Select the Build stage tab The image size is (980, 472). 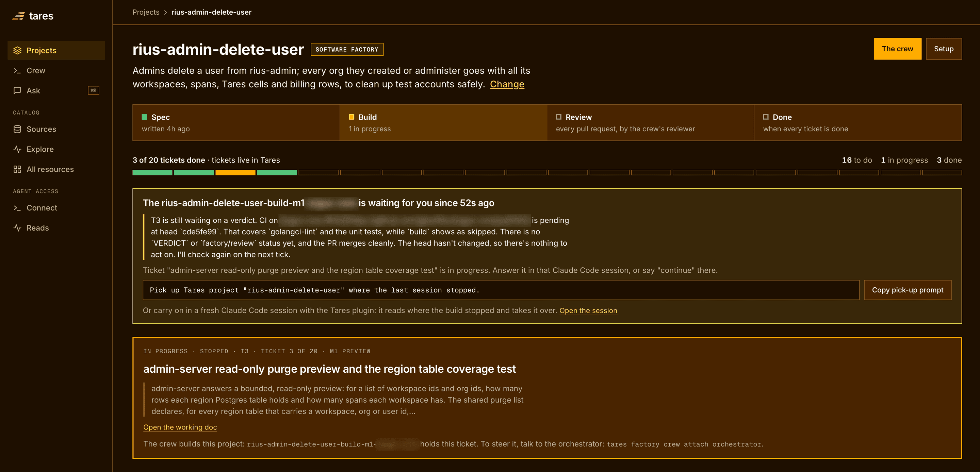(x=443, y=122)
